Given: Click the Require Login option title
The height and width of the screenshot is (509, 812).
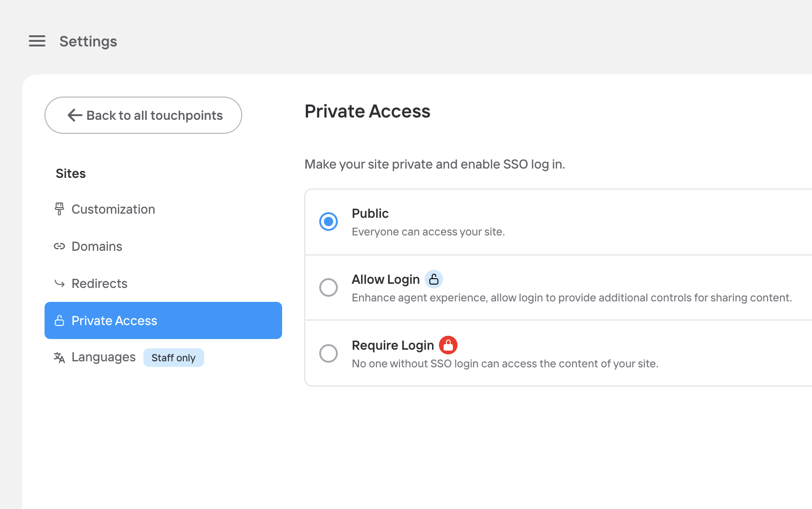Looking at the screenshot, I should tap(393, 345).
